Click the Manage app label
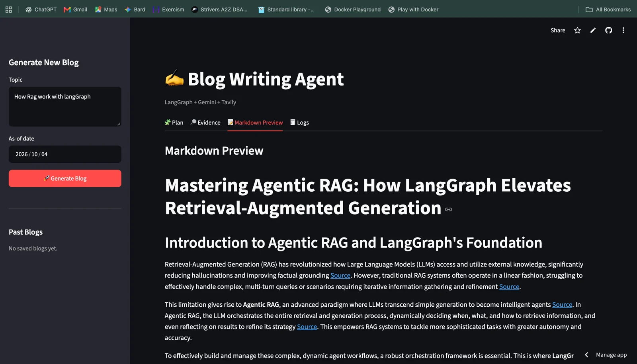This screenshot has height=364, width=637. pyautogui.click(x=611, y=354)
